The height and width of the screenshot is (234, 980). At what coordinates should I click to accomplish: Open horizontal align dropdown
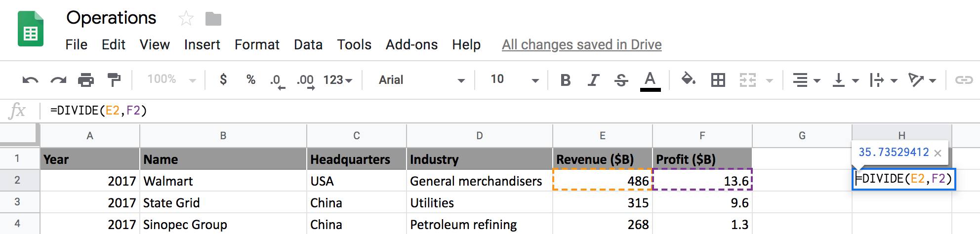coord(806,80)
